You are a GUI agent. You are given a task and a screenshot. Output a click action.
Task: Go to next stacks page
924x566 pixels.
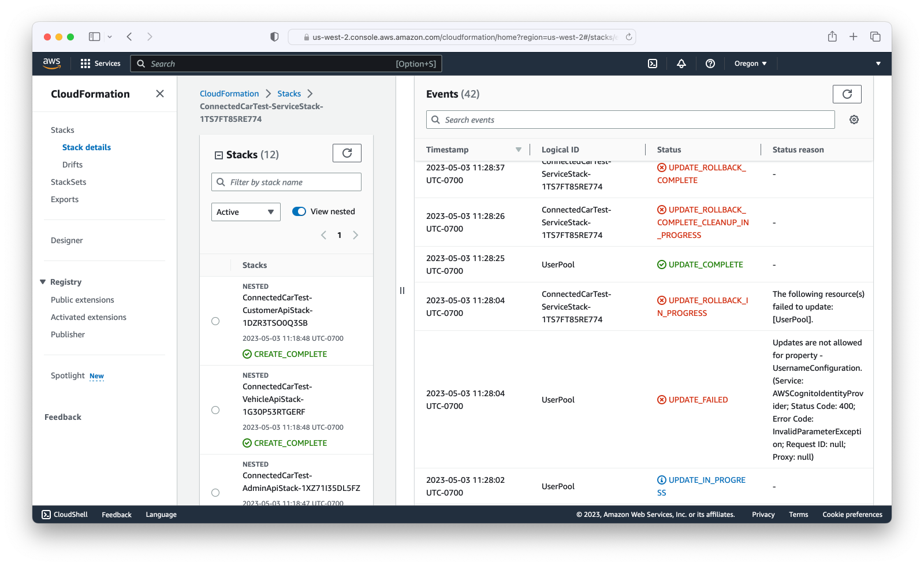355,235
